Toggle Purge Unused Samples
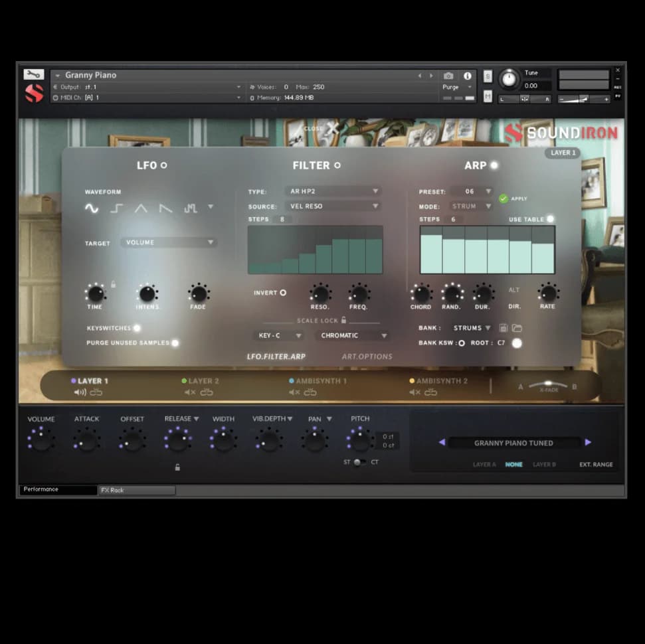This screenshot has width=645, height=644. click(x=175, y=343)
